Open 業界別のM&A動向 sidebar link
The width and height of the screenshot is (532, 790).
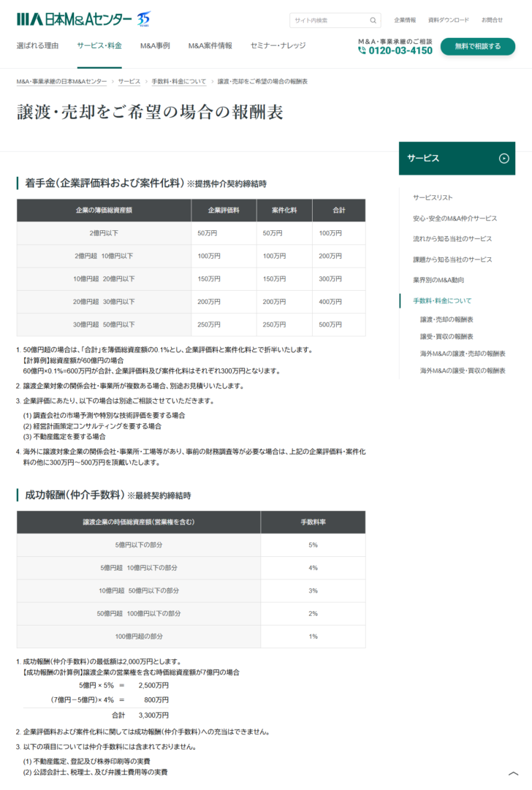coord(438,280)
